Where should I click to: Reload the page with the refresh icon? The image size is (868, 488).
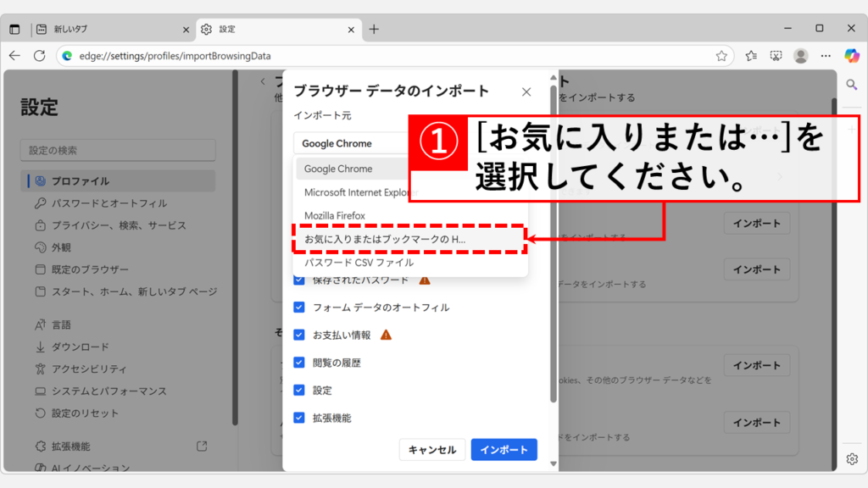pos(39,56)
